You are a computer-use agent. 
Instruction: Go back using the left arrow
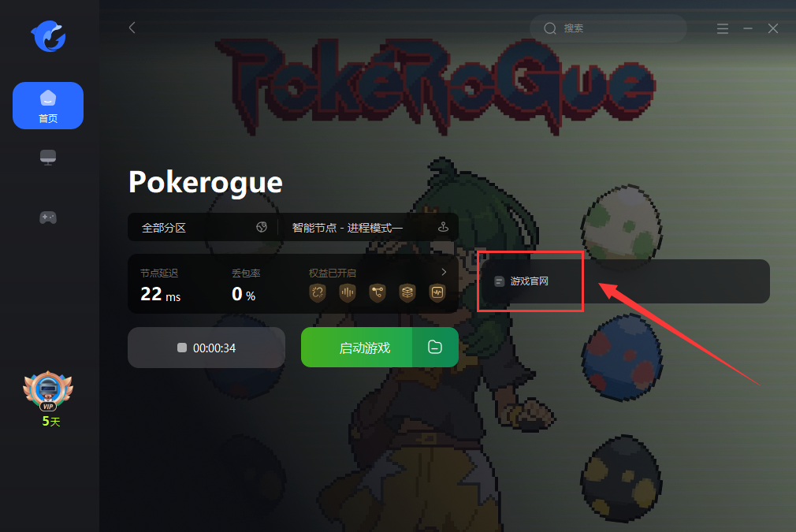[132, 28]
